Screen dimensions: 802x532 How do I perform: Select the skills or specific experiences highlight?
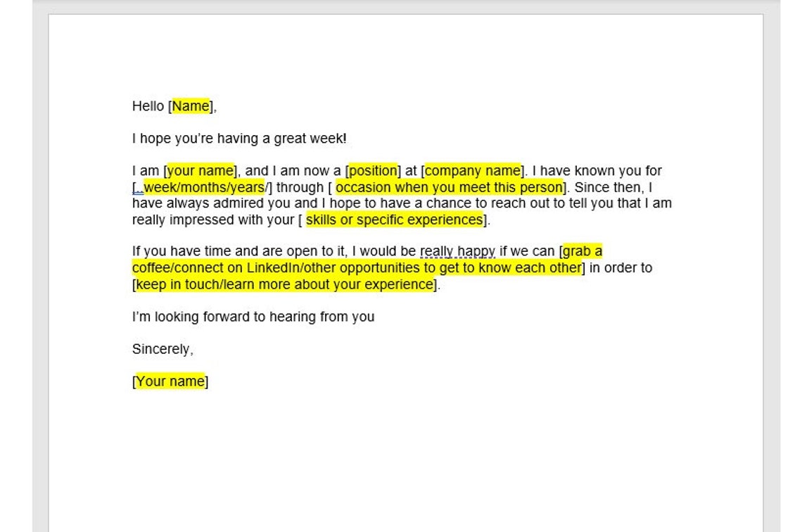[394, 220]
